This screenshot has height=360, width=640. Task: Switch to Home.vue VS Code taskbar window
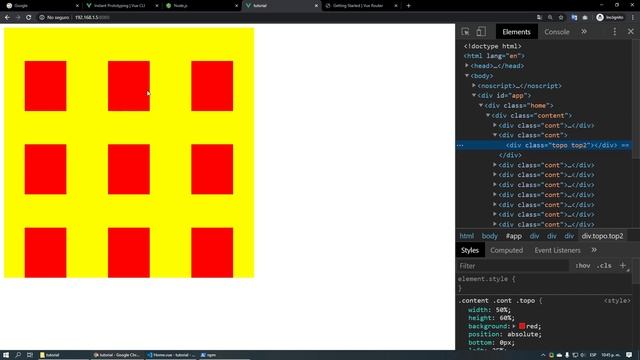click(171, 355)
